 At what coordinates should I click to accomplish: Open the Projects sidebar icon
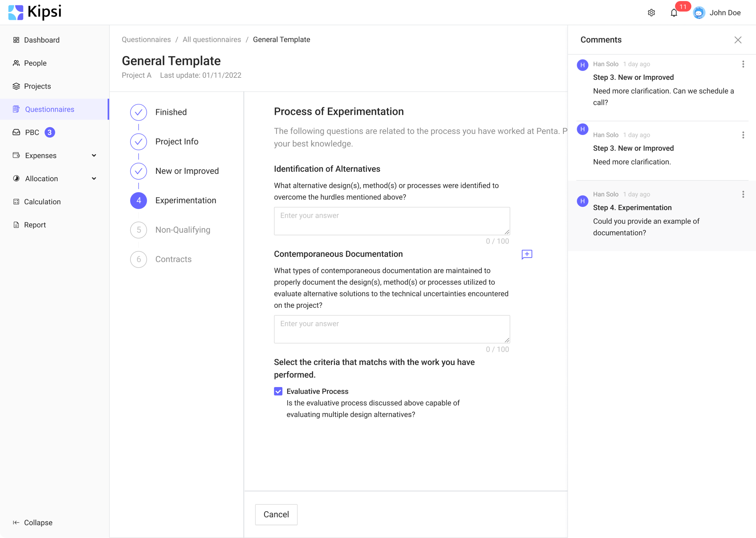click(16, 86)
